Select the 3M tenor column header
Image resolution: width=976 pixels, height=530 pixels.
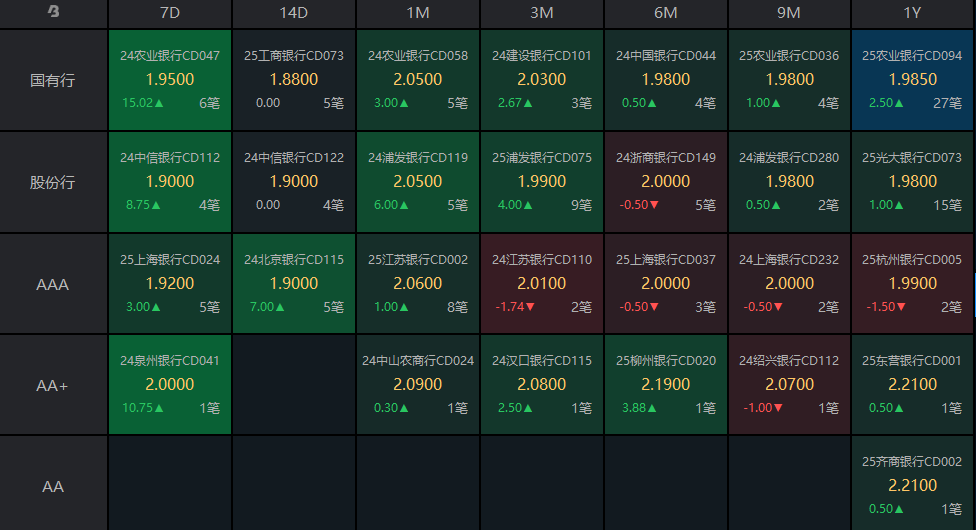542,13
